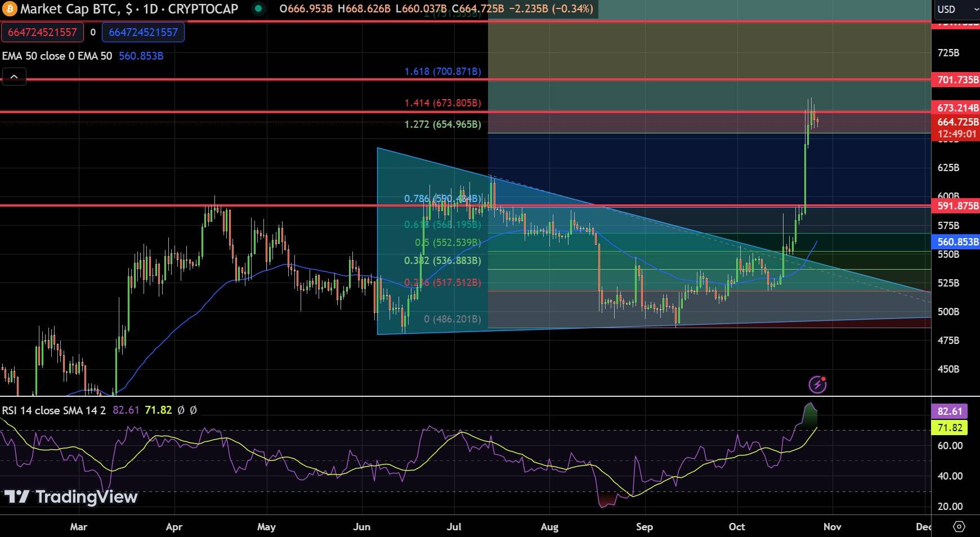The height and width of the screenshot is (537, 980).
Task: Click the 1.272 (654.965B) Fibonacci label
Action: tap(443, 124)
